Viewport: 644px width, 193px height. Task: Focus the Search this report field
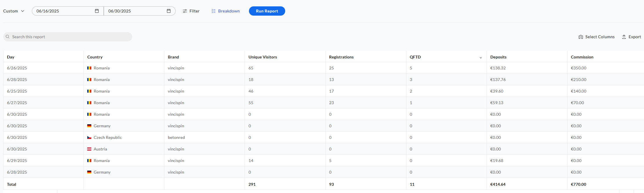(68, 37)
